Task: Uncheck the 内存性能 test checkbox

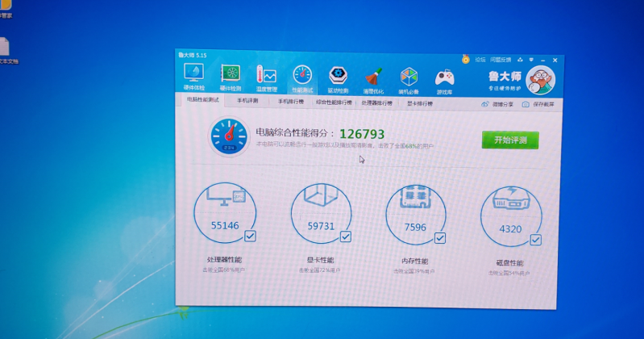Action: click(440, 238)
